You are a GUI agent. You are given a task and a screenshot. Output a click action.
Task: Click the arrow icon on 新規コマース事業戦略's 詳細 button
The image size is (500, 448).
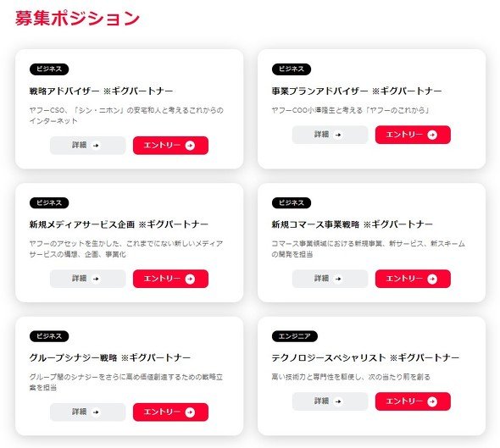click(x=338, y=279)
